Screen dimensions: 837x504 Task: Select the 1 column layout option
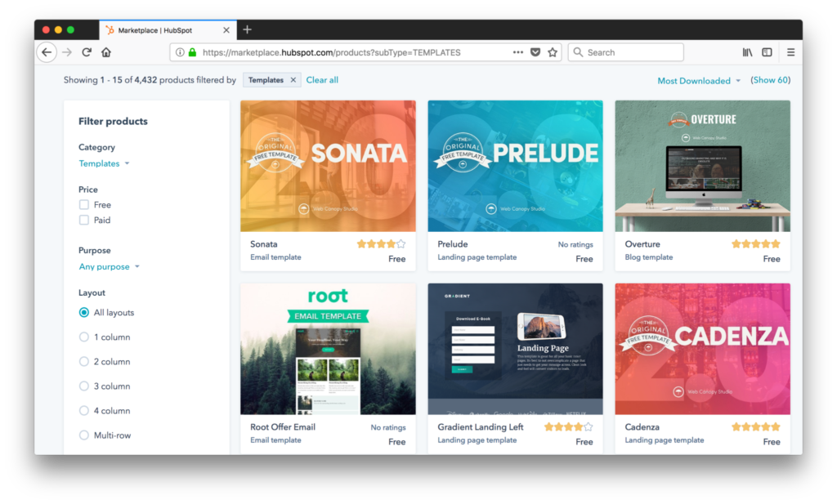(x=84, y=337)
